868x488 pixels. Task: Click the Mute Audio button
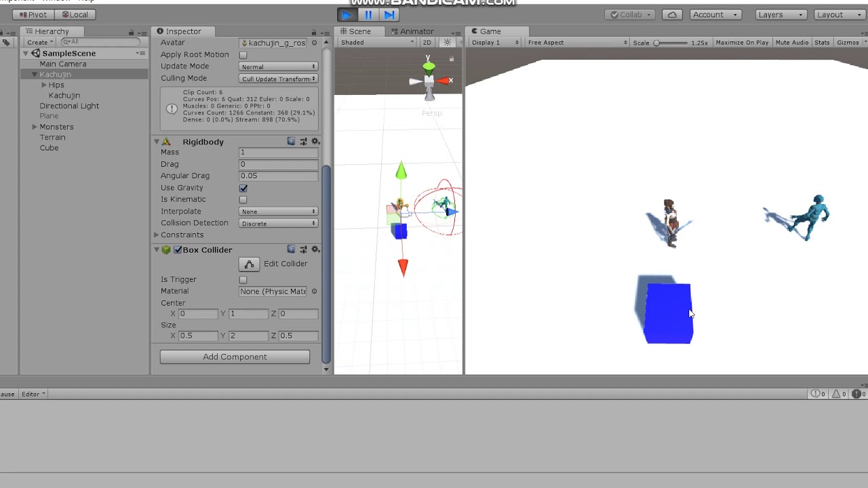(x=792, y=42)
